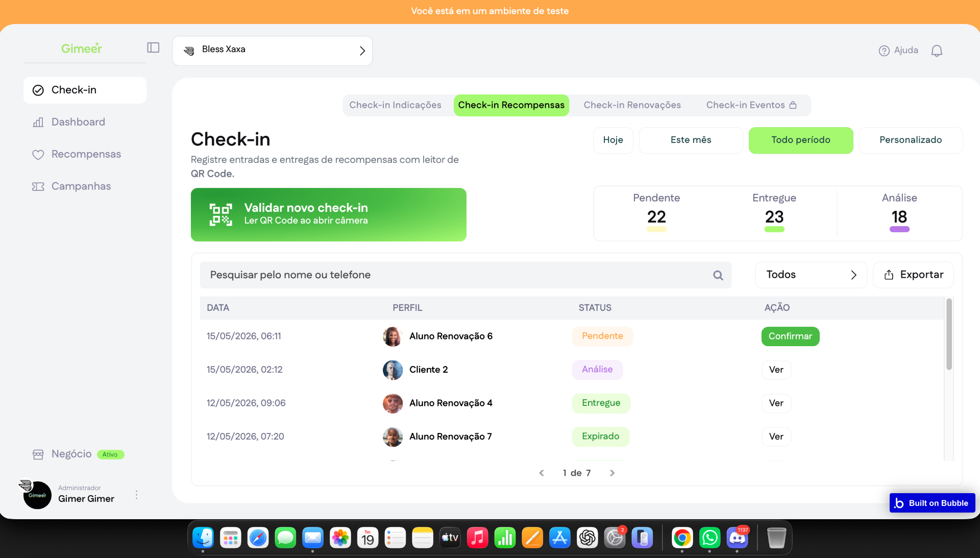Click the Bless Xaxa wing logo icon
The height and width of the screenshot is (558, 980).
(189, 51)
